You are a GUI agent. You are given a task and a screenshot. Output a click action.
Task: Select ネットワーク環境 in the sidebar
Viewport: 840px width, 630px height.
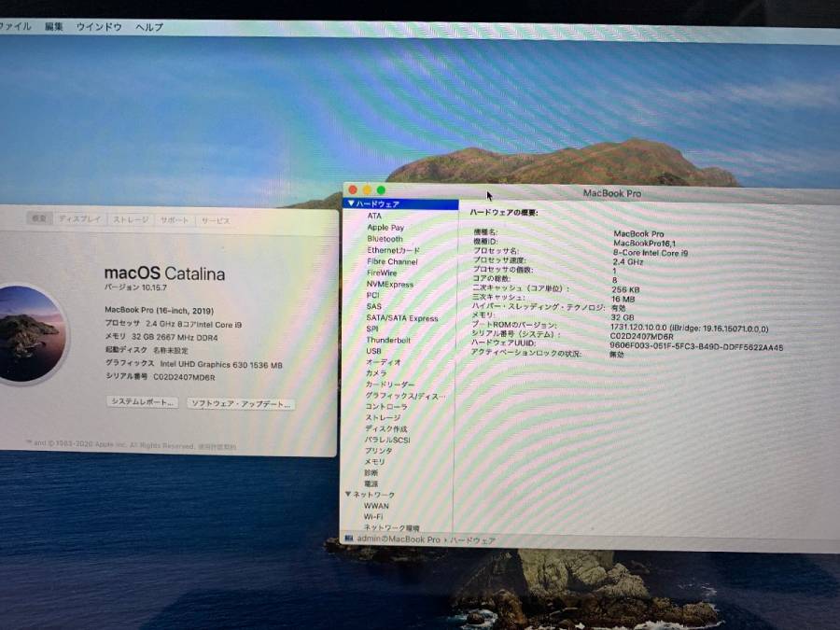coord(392,527)
